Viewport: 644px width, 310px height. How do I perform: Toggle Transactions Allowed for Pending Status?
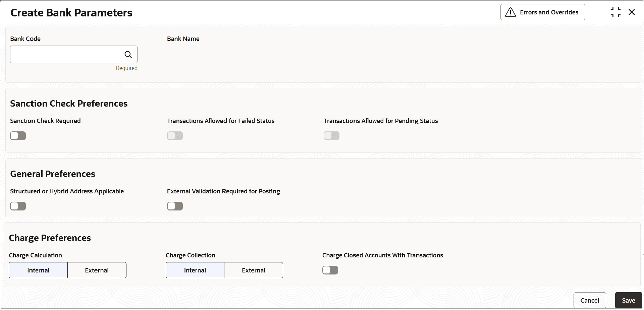tap(332, 136)
